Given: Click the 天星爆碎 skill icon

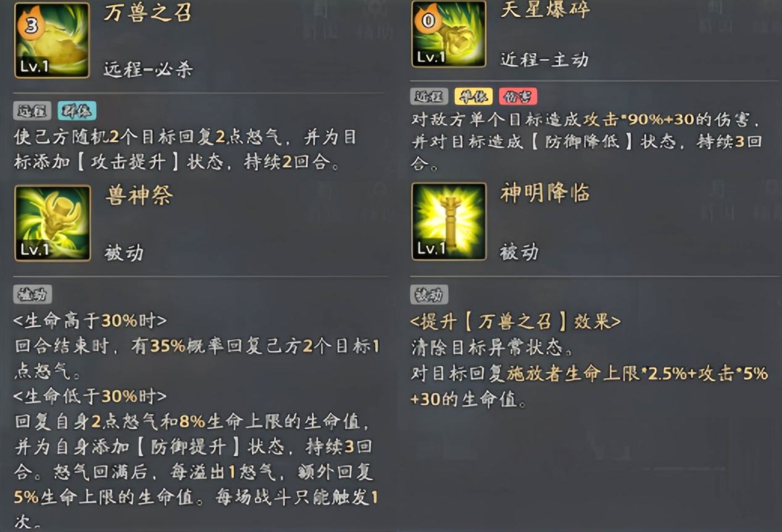Looking at the screenshot, I should coord(449,33).
